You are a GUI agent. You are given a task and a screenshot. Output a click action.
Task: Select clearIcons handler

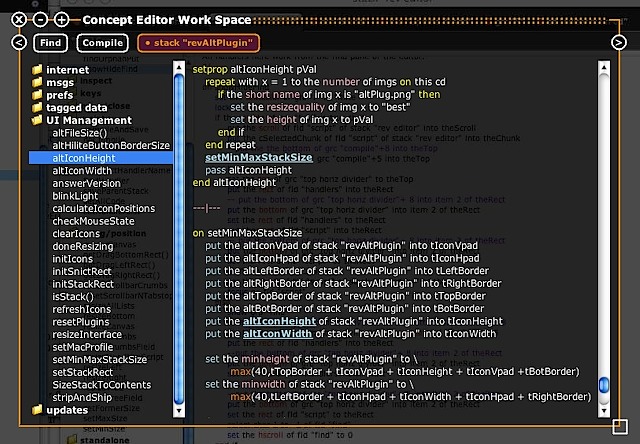click(76, 234)
